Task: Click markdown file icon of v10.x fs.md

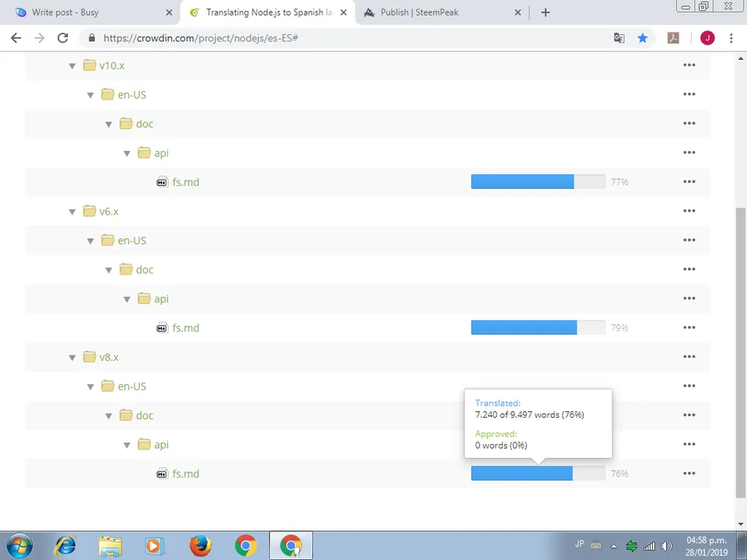Action: 163,182
